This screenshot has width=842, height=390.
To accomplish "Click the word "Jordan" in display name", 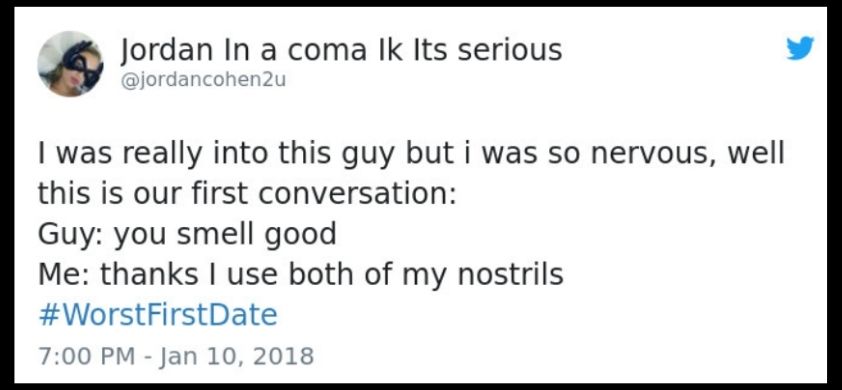I will (x=167, y=51).
